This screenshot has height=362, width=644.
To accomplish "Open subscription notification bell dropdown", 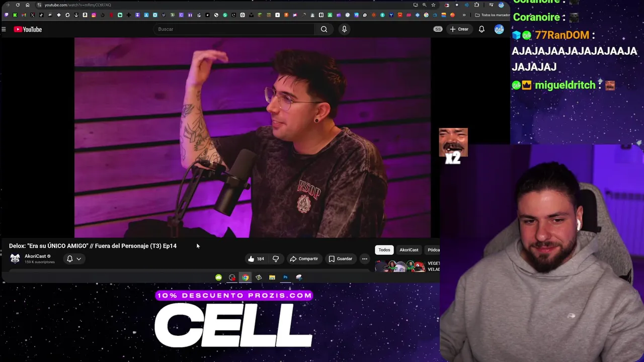I will (x=74, y=259).
